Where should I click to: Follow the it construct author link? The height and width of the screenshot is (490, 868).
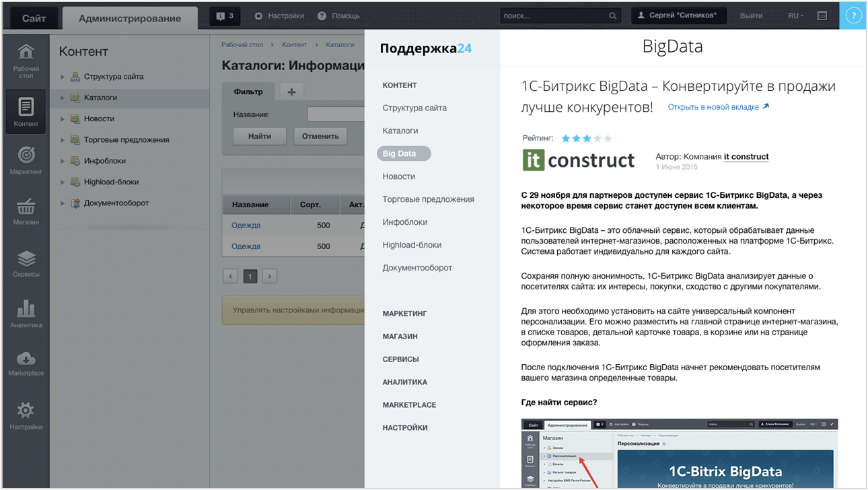pyautogui.click(x=746, y=157)
